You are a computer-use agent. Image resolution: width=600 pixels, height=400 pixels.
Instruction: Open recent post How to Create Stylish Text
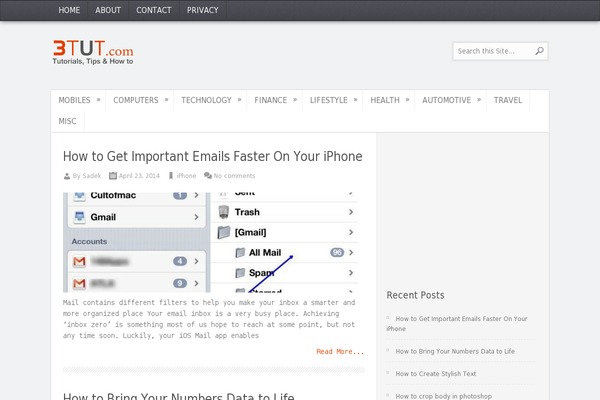(436, 374)
